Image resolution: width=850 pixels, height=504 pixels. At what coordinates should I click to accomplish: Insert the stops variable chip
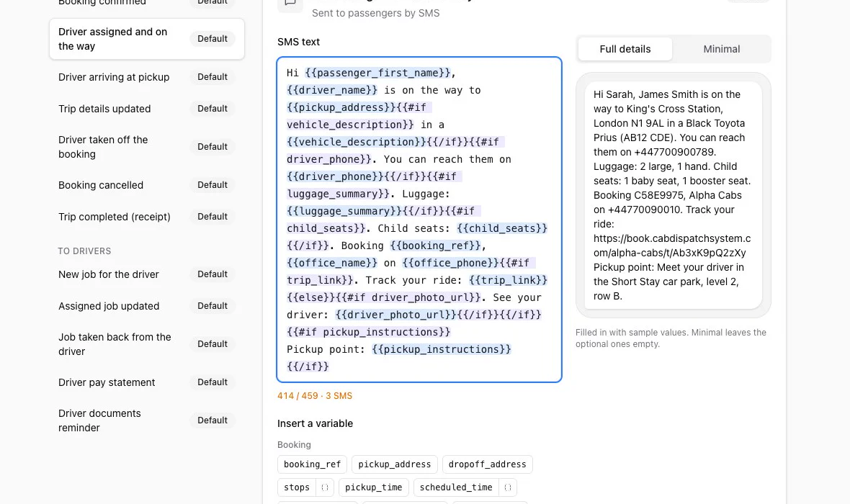(x=297, y=487)
